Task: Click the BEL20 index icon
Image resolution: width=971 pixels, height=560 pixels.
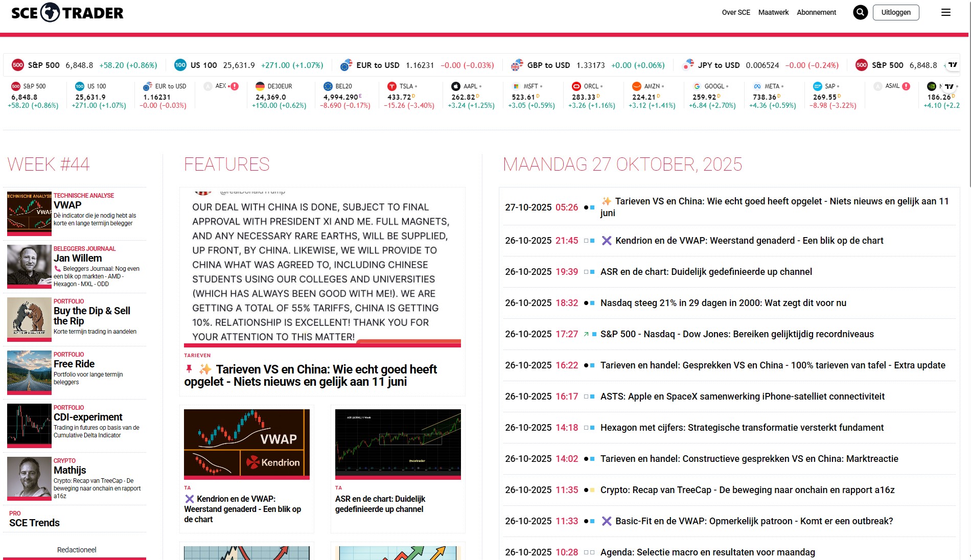Action: 328,86
